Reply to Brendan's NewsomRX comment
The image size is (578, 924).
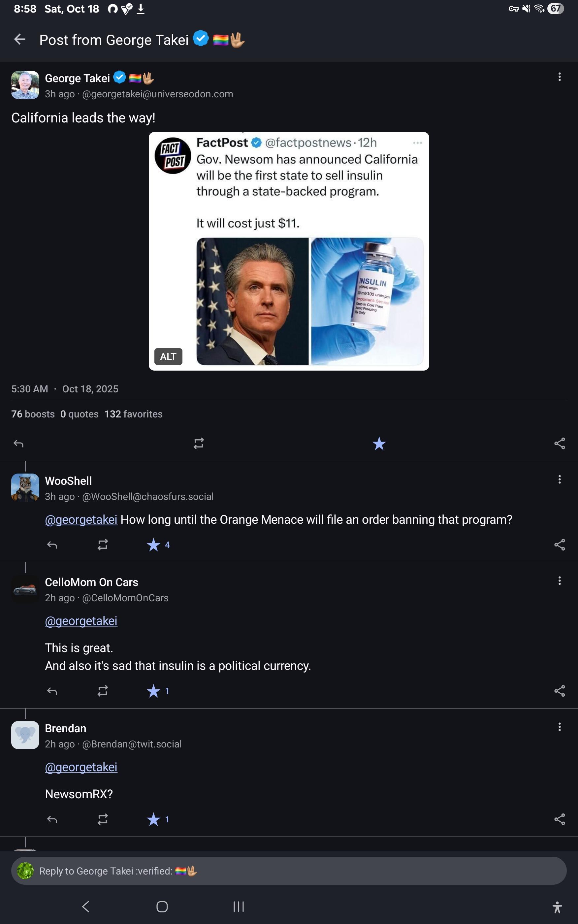click(x=52, y=819)
